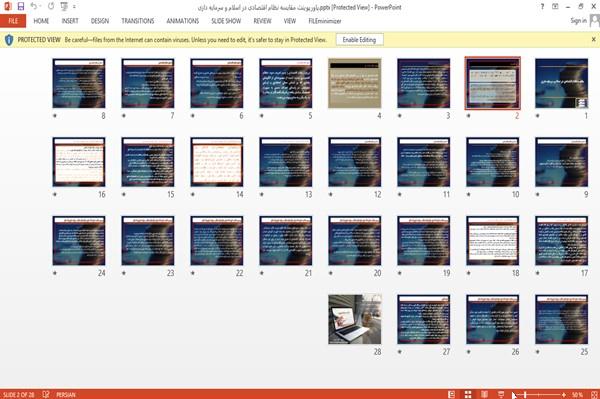Click Sign in link
Viewport: 600px width, 399px height.
(x=578, y=21)
